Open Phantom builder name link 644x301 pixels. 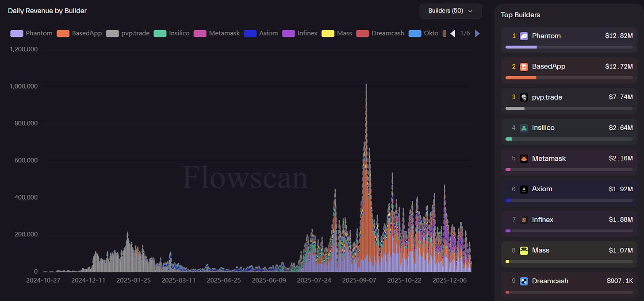click(546, 36)
